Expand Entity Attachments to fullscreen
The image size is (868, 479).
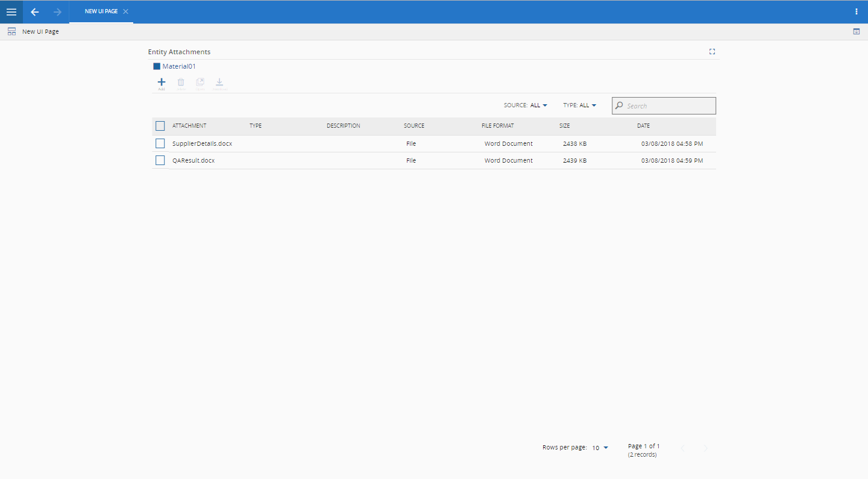pos(712,52)
